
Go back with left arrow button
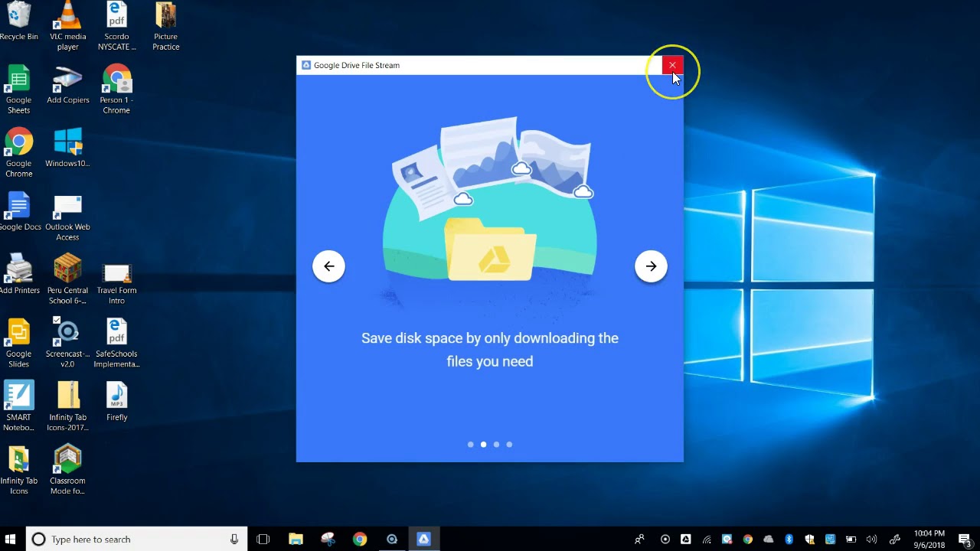coord(328,266)
